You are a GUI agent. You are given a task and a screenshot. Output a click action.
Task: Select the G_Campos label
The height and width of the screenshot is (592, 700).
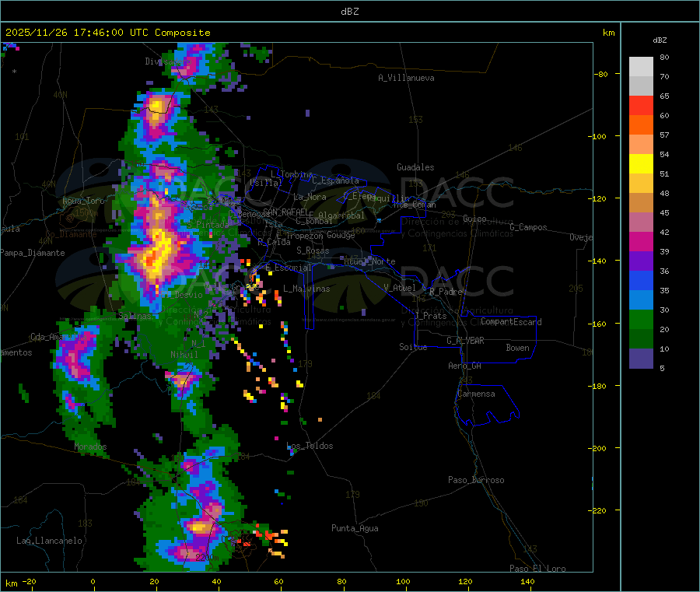click(529, 227)
